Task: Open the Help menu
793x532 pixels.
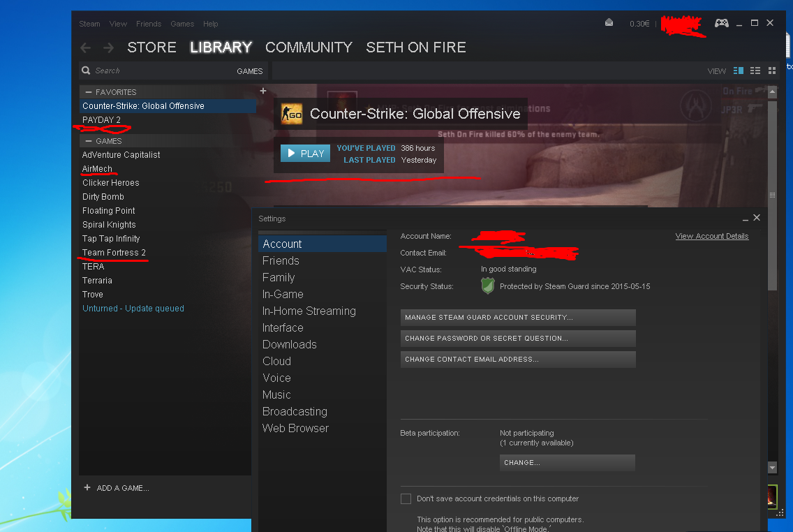Action: [210, 24]
